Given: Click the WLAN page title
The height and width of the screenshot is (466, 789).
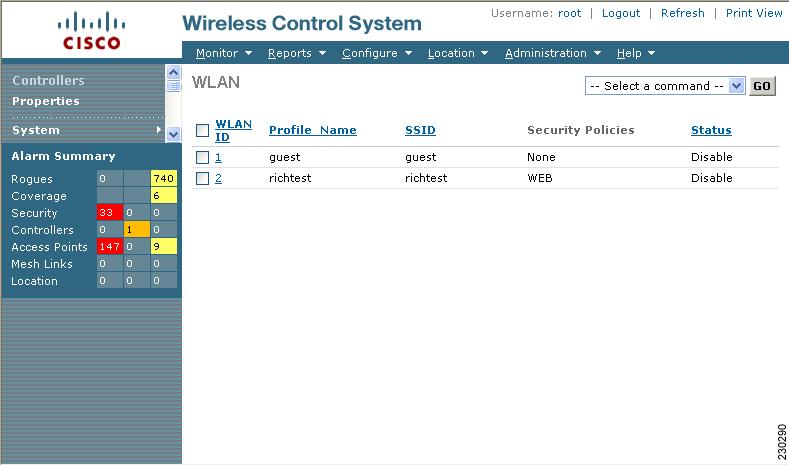Looking at the screenshot, I should [216, 82].
